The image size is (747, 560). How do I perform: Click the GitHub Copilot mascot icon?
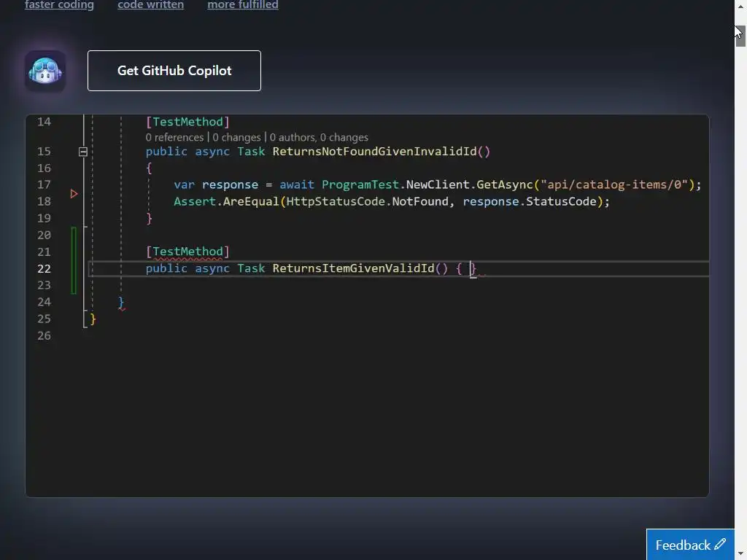45,71
